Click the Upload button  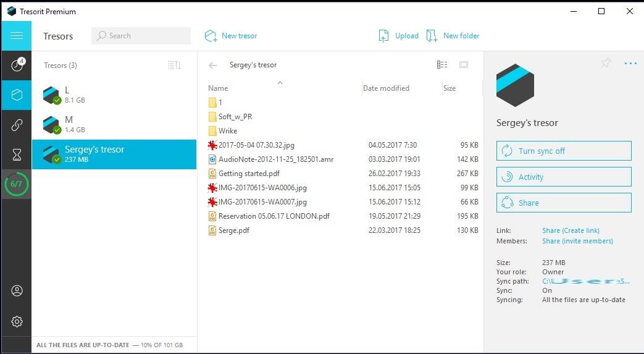pyautogui.click(x=398, y=36)
